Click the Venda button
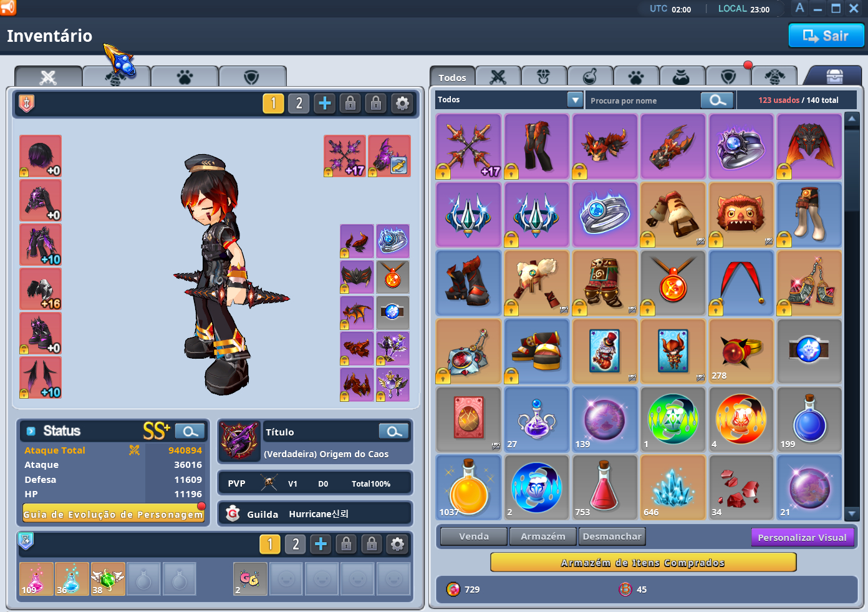Screen dimensions: 868x612 [x=474, y=537]
